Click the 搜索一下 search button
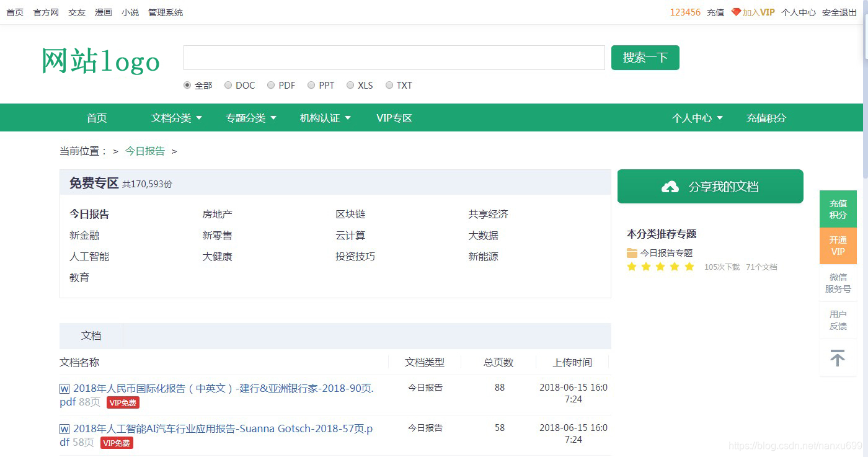The height and width of the screenshot is (457, 868). click(645, 58)
